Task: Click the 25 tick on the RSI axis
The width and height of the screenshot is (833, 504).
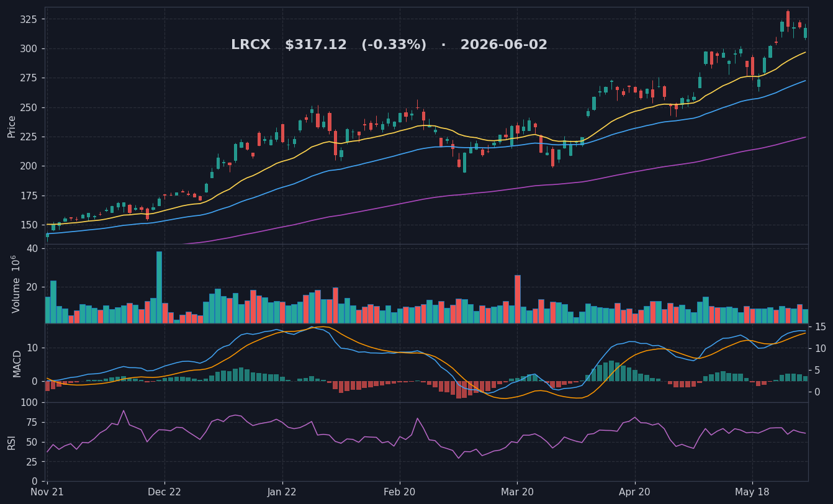Action: pyautogui.click(x=32, y=462)
